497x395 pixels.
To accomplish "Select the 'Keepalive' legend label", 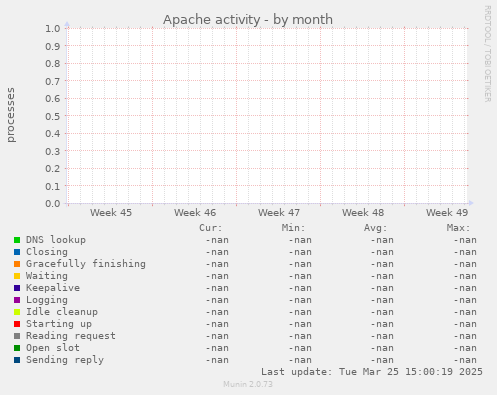I will (53, 288).
